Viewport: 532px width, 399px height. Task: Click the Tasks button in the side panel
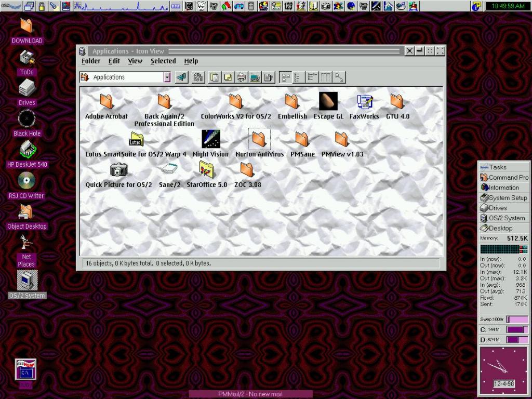[504, 167]
